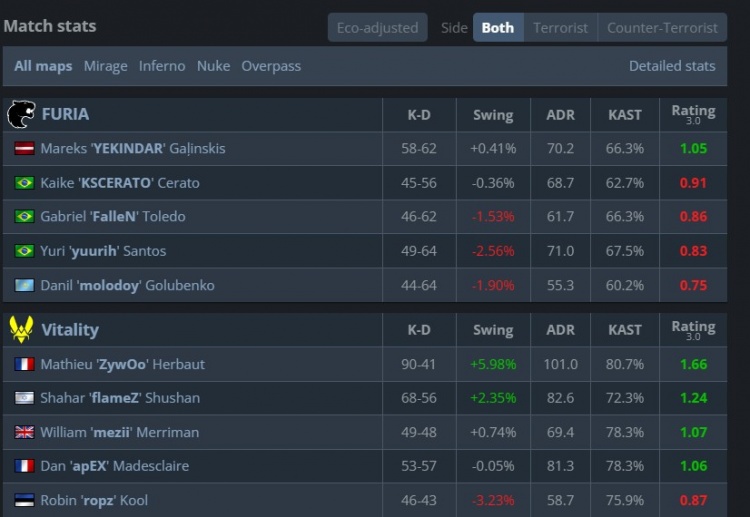
Task: Click the French flag beside ZywOo
Action: pos(25,364)
